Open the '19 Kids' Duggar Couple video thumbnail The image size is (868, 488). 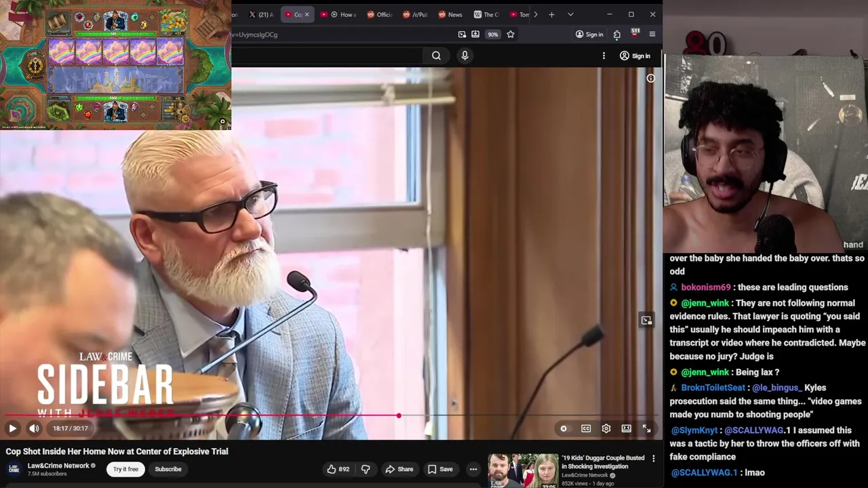(523, 470)
